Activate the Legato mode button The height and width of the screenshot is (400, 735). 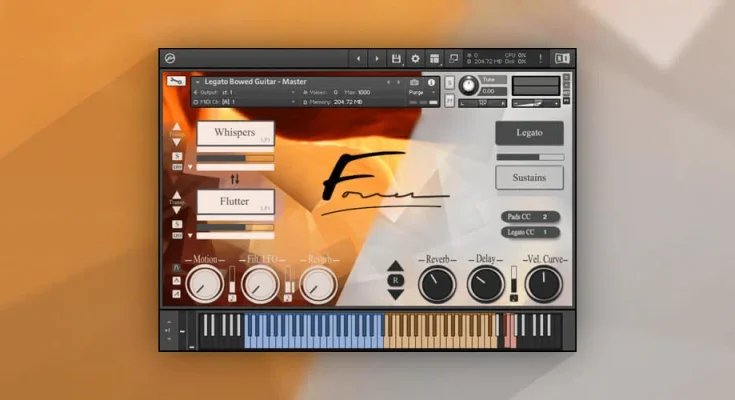(529, 133)
